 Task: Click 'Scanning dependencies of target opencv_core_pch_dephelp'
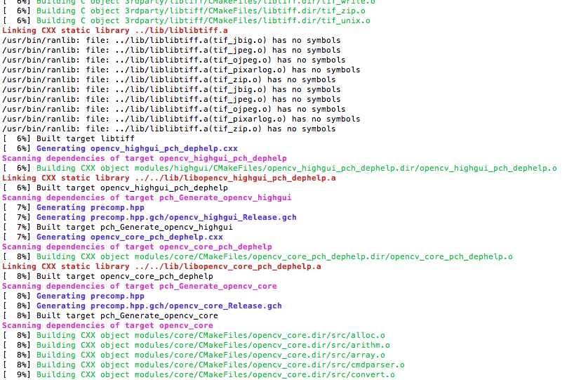pos(137,247)
